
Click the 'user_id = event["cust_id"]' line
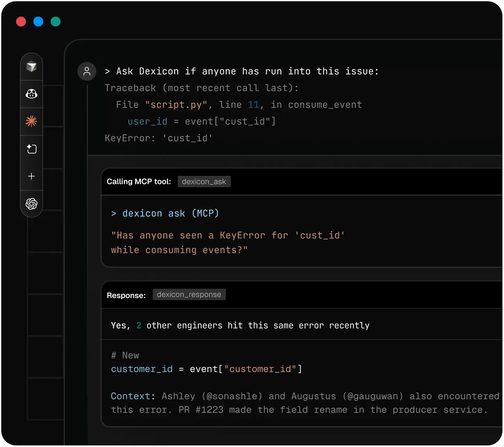click(202, 122)
